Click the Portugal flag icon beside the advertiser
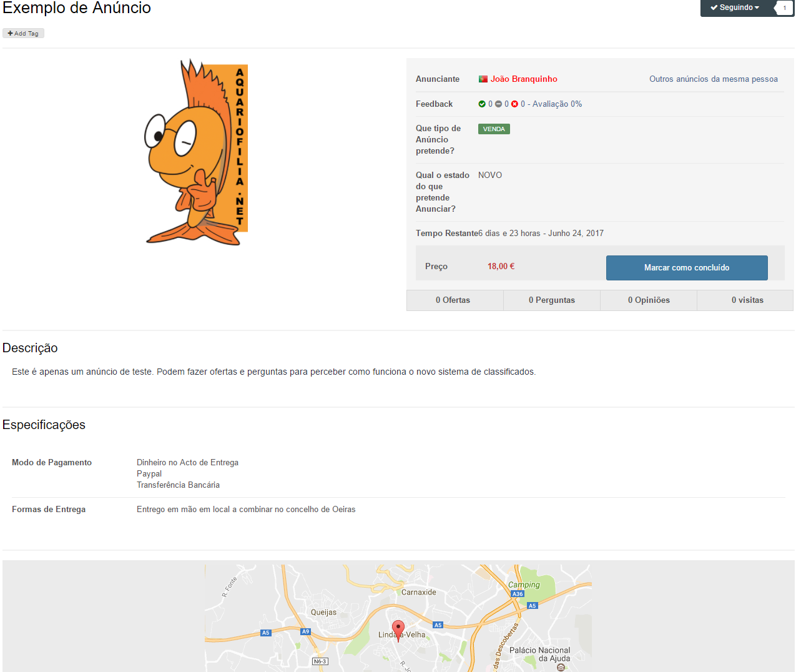The image size is (796, 672). (x=483, y=79)
